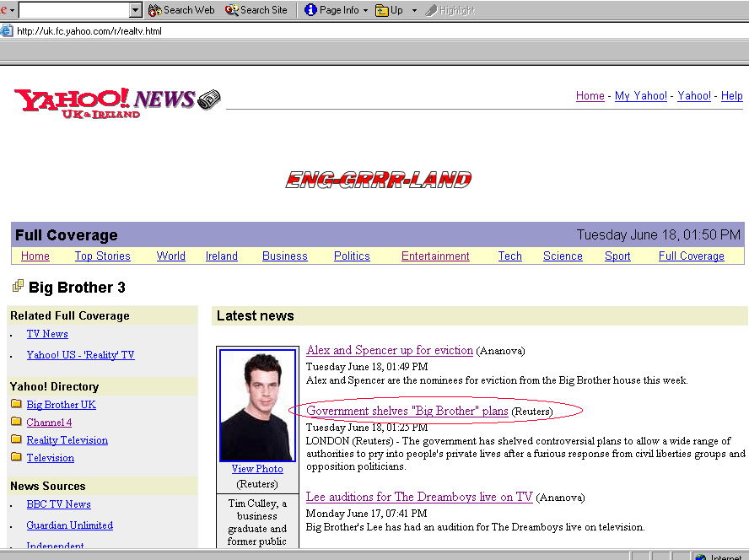The image size is (749, 560).
Task: Click the Search Web binoculars icon
Action: click(154, 10)
